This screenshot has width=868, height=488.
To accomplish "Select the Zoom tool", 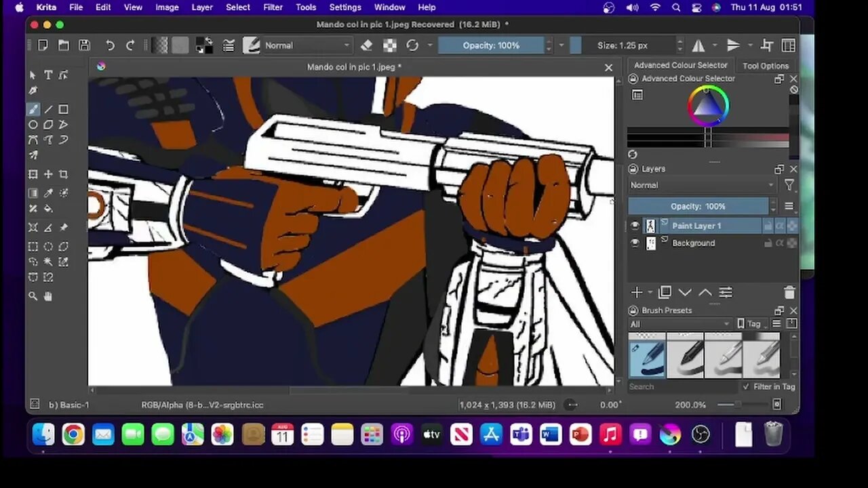I will click(33, 296).
